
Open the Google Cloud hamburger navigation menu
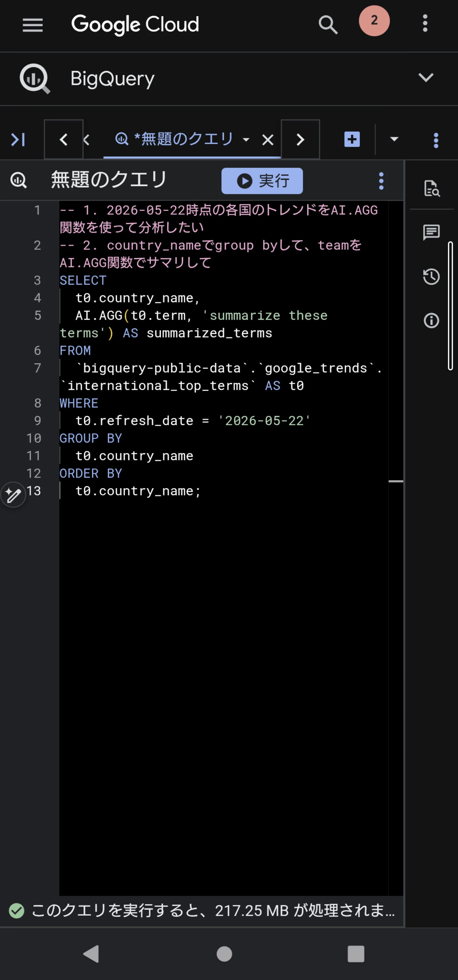coord(33,25)
